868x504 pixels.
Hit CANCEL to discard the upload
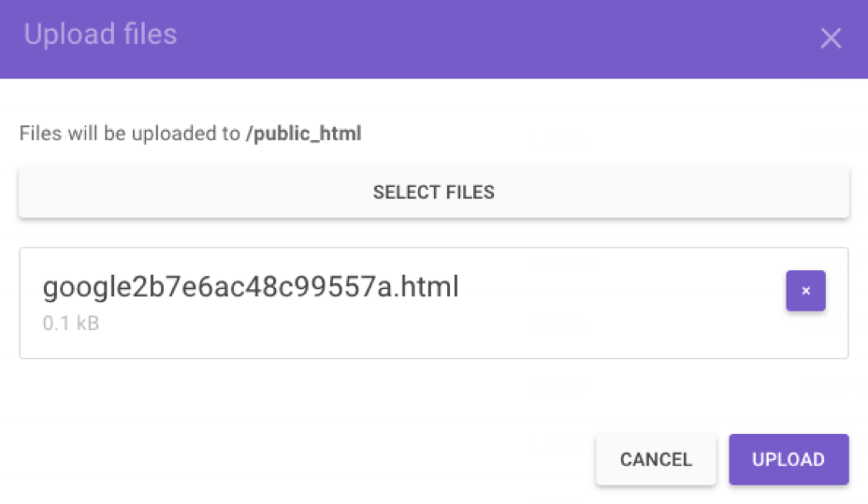point(656,459)
